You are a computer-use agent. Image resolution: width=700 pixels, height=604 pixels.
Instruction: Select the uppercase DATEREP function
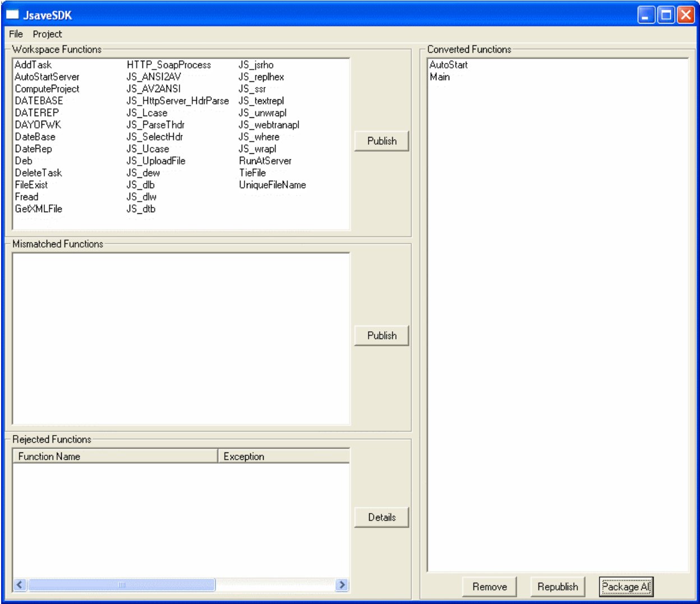coord(36,113)
